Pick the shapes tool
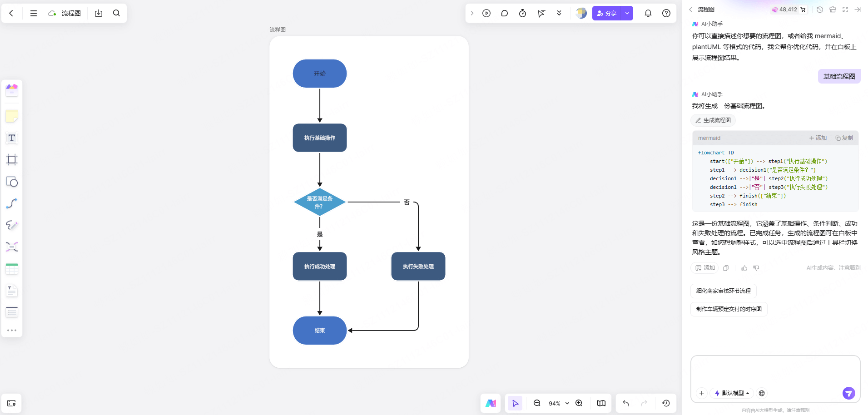868x415 pixels. pyautogui.click(x=12, y=182)
